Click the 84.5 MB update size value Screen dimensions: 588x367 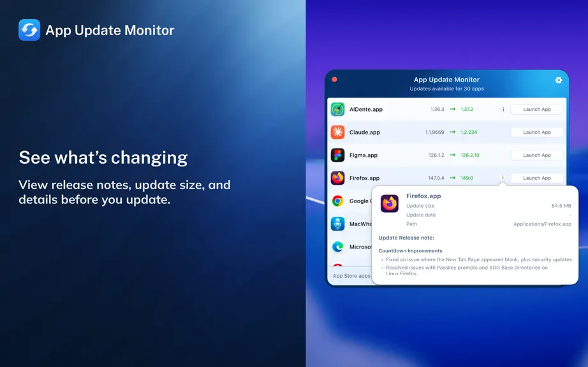pos(561,206)
